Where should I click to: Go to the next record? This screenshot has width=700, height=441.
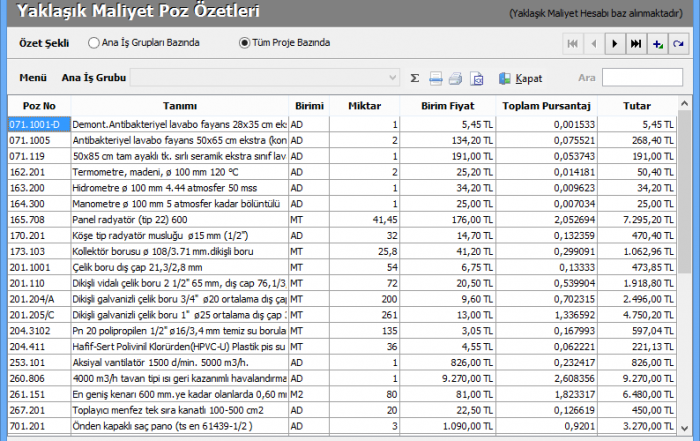615,44
